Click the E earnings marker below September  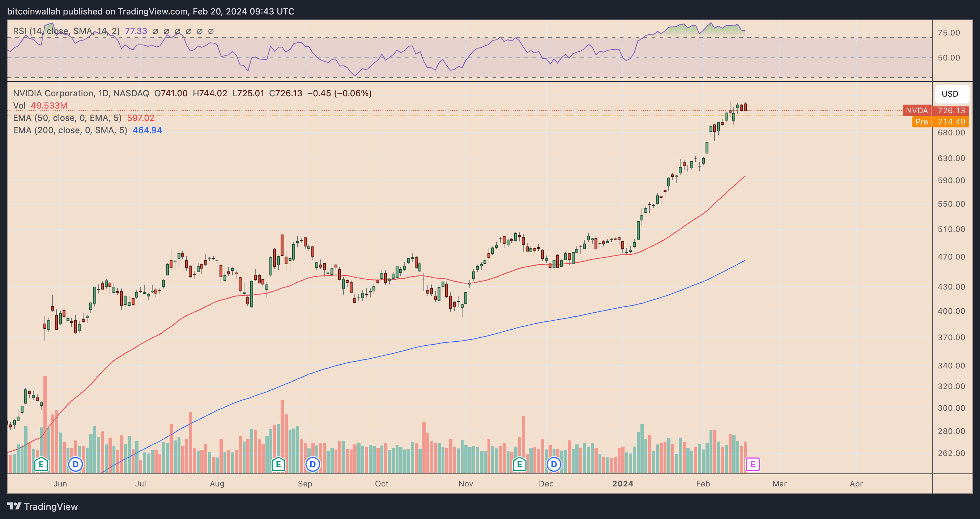(278, 464)
